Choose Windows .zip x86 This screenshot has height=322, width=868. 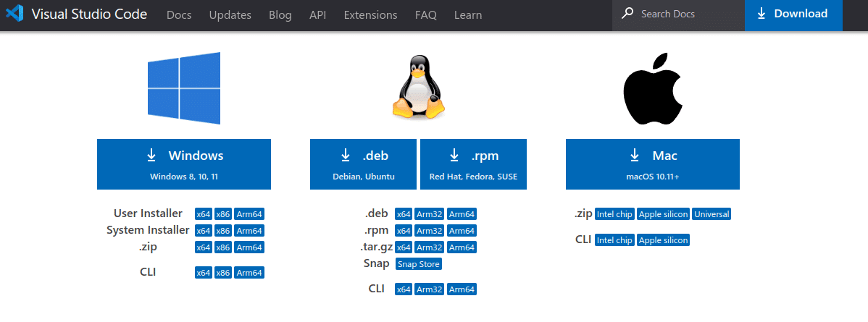click(223, 247)
